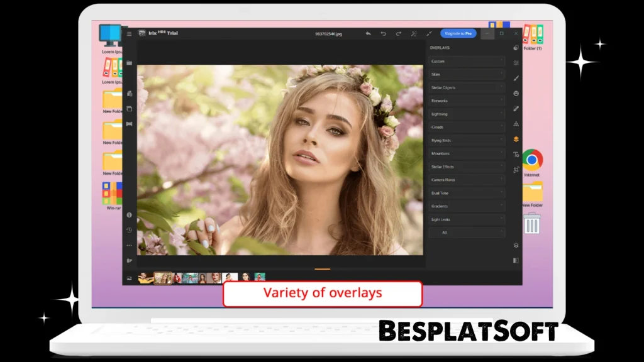This screenshot has height=362, width=644.
Task: Open the Overlays panel via the yellow layers icon
Action: click(x=515, y=140)
